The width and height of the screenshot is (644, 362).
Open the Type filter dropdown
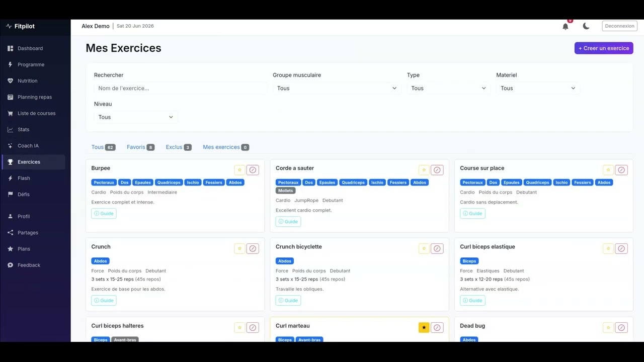point(448,88)
